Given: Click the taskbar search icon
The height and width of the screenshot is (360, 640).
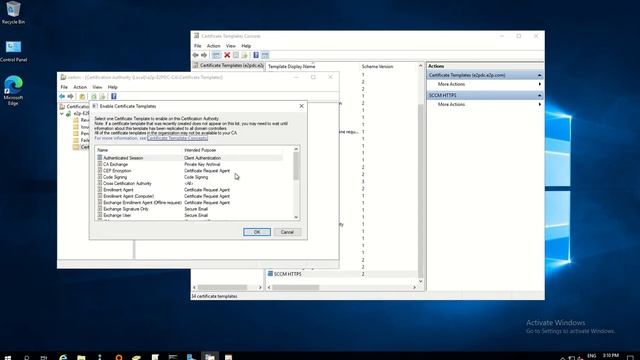Looking at the screenshot, I should 27,358.
